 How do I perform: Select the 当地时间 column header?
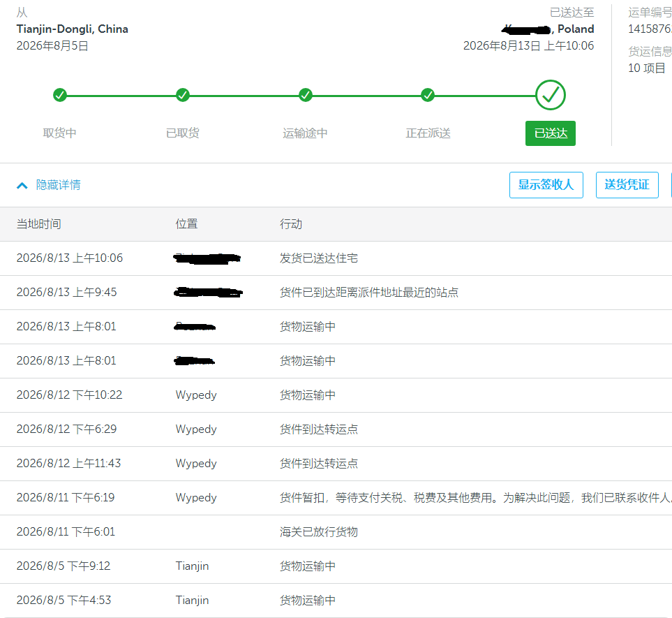pyautogui.click(x=39, y=224)
